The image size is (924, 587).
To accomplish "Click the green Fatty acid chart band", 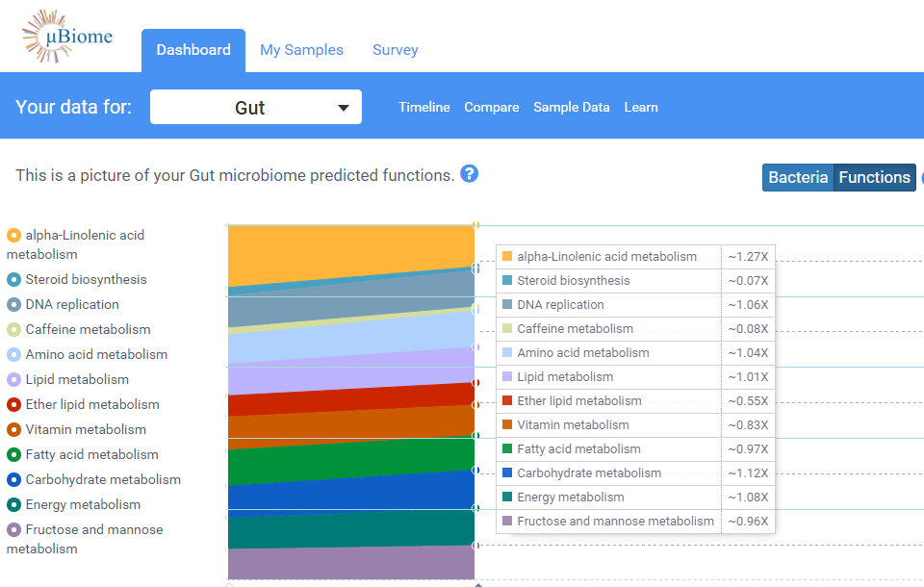I will click(350, 460).
